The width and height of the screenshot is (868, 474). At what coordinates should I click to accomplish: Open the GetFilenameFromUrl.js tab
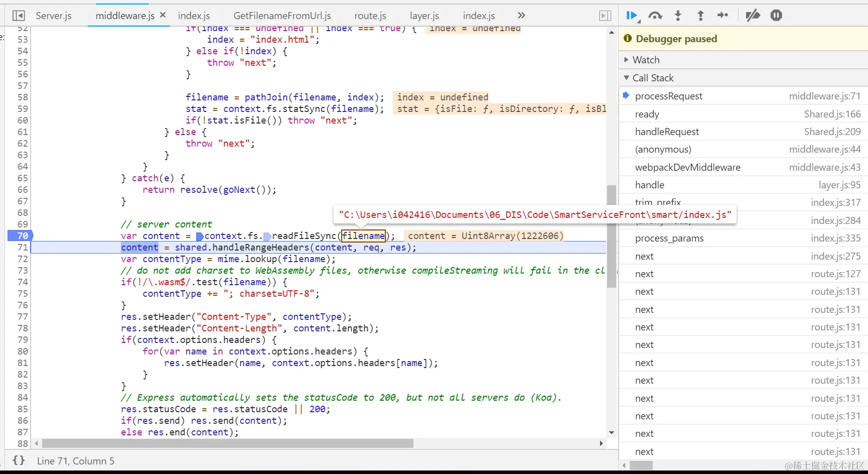[282, 16]
